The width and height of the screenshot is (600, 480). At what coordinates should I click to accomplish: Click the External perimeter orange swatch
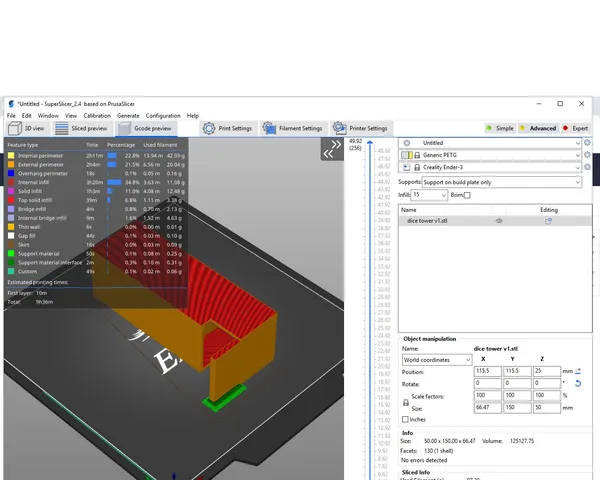tap(11, 165)
